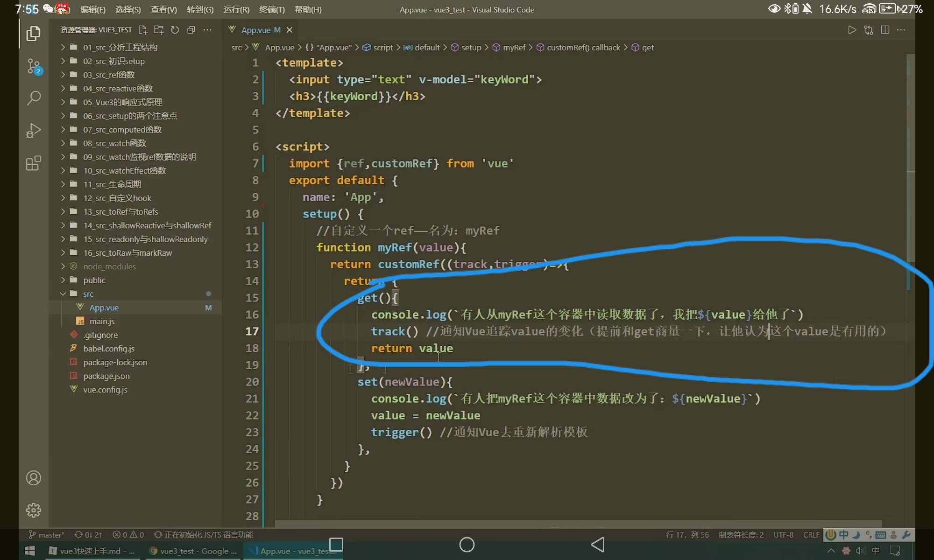This screenshot has width=934, height=560.
Task: Run the code with play icon
Action: [852, 30]
